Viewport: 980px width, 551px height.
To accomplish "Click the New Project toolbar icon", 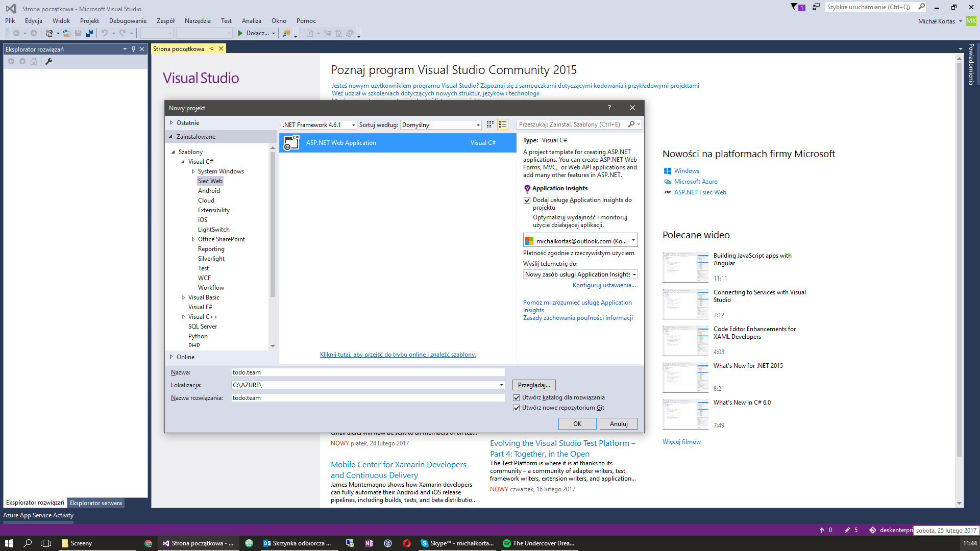I will tap(49, 33).
